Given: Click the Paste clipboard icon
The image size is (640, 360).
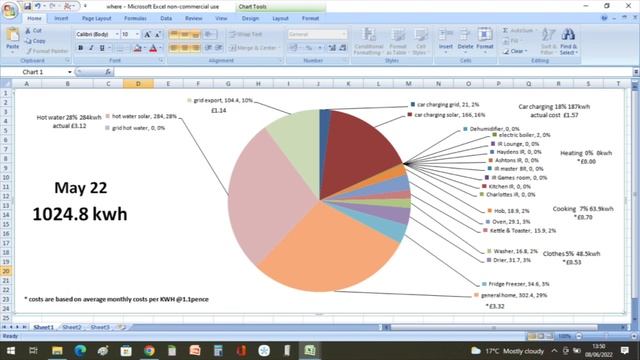Looking at the screenshot, I should pos(13,35).
